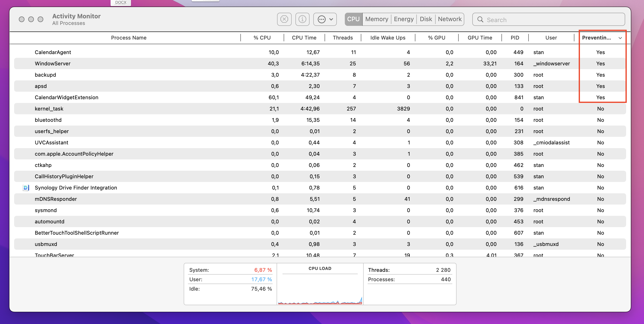Screen dimensions: 644x324
Task: Toggle sort order via Preventing Sleep chevron
Action: coord(620,38)
